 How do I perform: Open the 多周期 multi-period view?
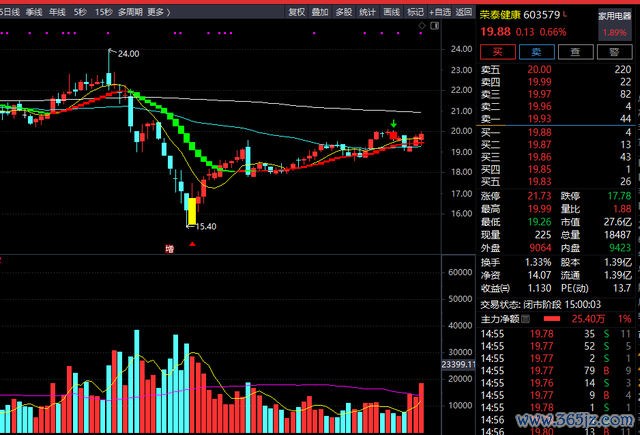coord(130,12)
